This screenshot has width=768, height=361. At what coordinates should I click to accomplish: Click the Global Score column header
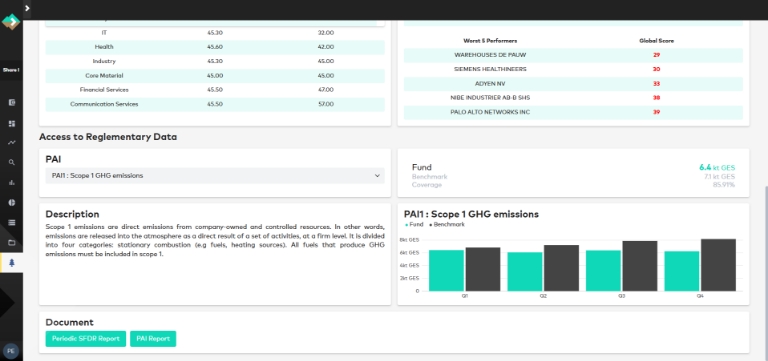(x=656, y=41)
